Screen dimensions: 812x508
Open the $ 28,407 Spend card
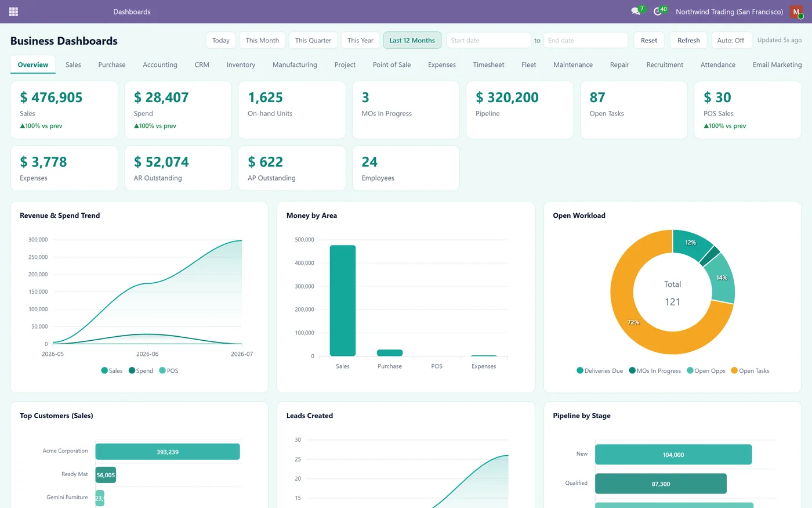[x=178, y=110]
